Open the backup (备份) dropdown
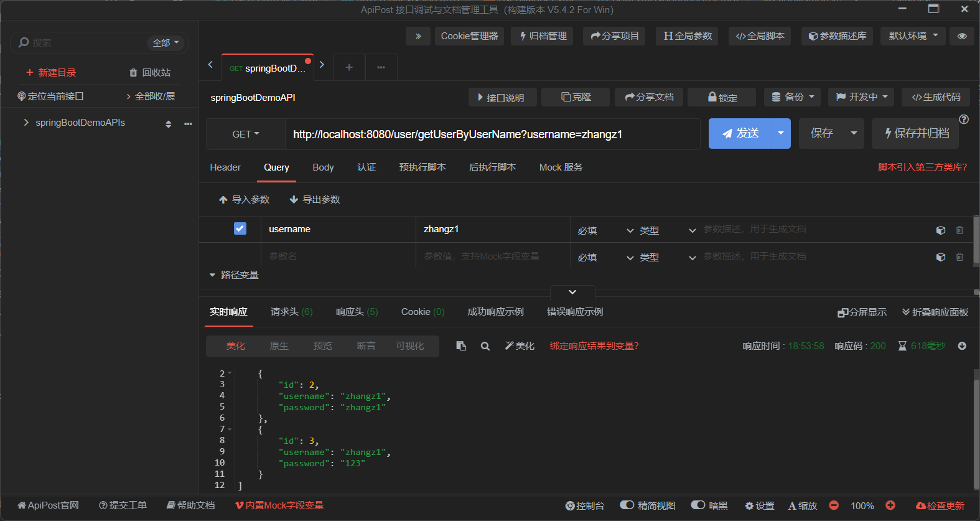This screenshot has width=980, height=521. click(793, 97)
